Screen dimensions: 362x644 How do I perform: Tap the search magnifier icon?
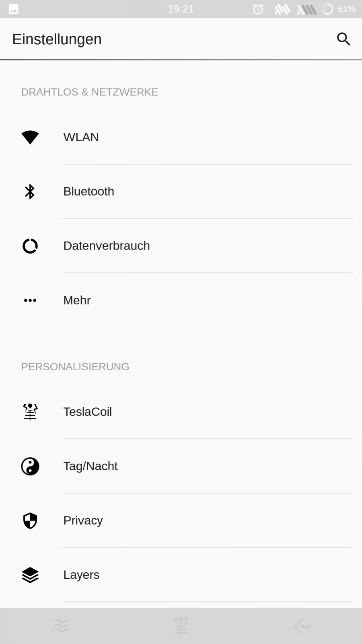pyautogui.click(x=343, y=39)
